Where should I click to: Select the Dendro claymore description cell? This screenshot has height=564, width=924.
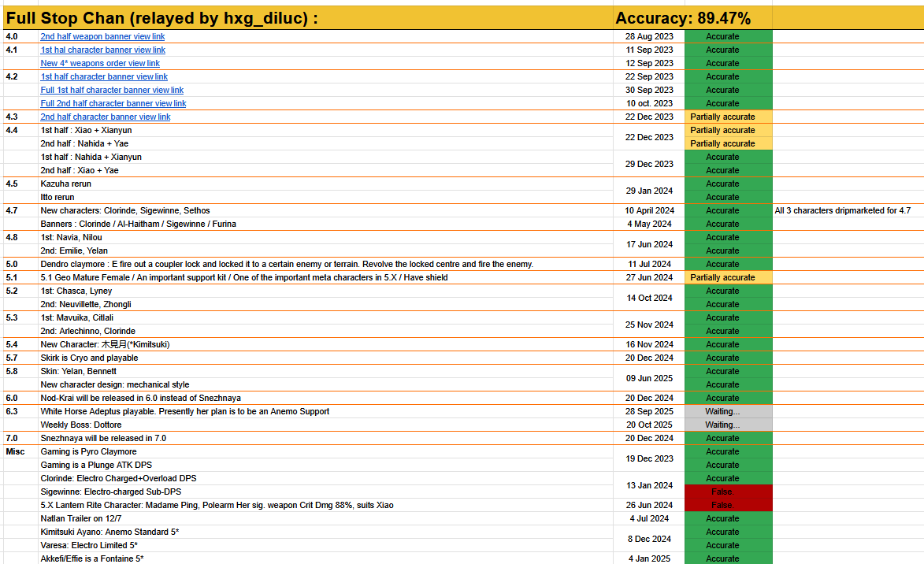tap(325, 264)
